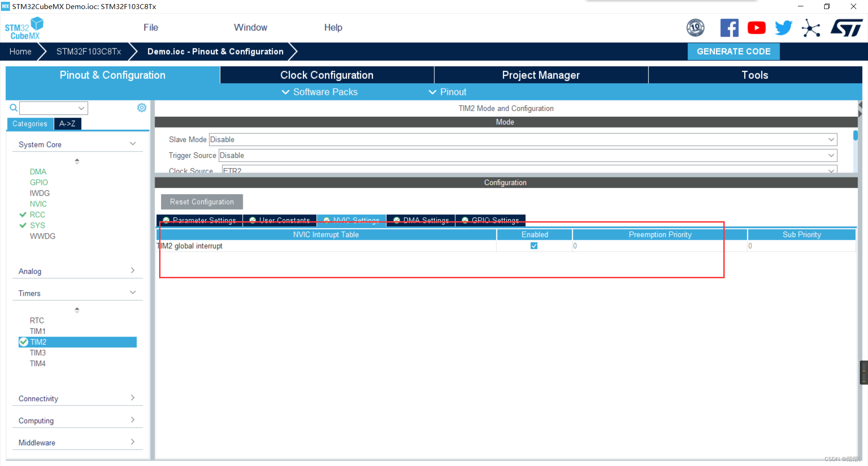Open the ST 10-year anniversary badge icon
Screen dimensions: 868x466
point(695,28)
